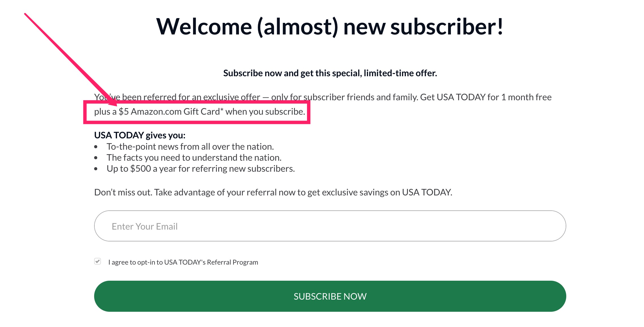Click the "I agree to opt-in" label text
This screenshot has width=644, height=327.
(x=183, y=262)
